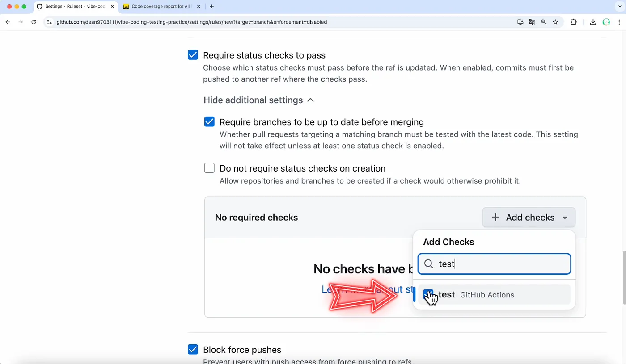Image resolution: width=626 pixels, height=364 pixels.
Task: Collapse Hide additional settings
Action: [x=258, y=100]
